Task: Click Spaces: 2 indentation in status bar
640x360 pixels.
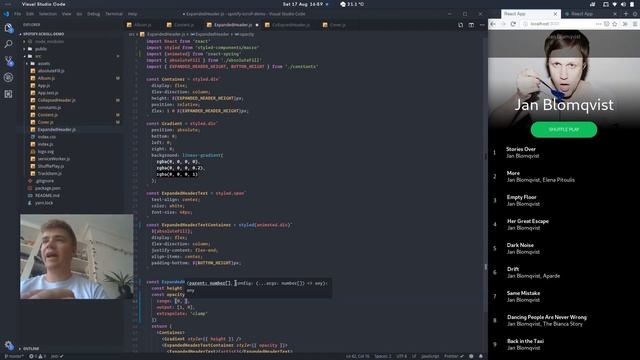Action: click(382, 356)
